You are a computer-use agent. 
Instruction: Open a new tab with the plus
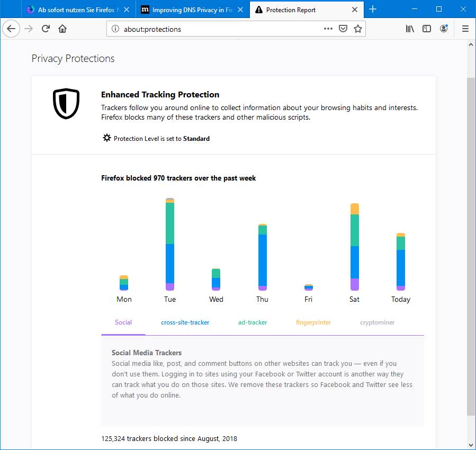coord(372,10)
